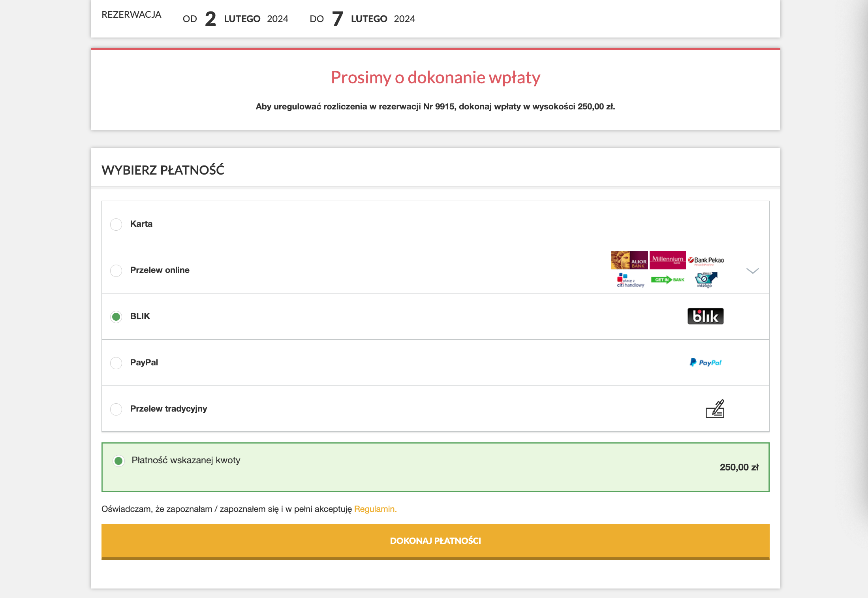Click the Millennium bank logo

pyautogui.click(x=667, y=260)
